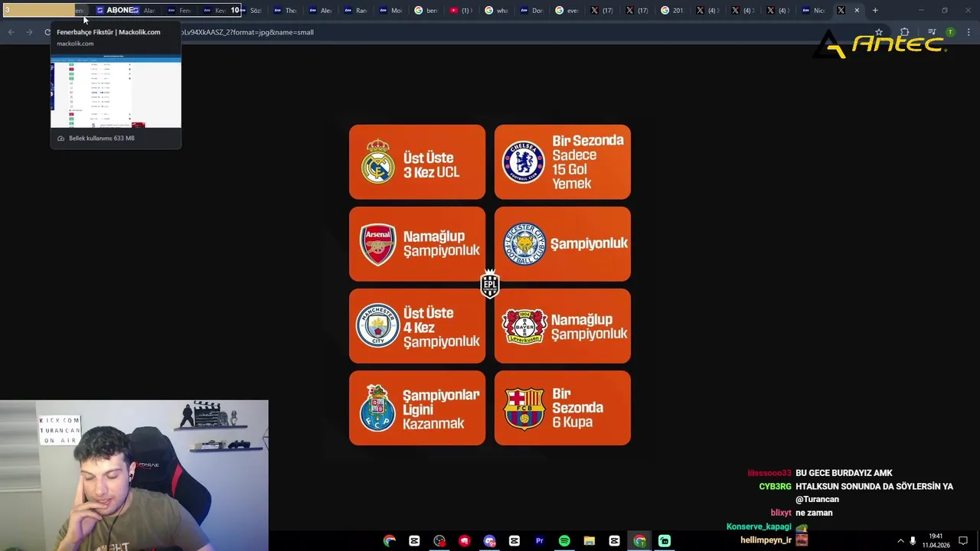
Task: Open the green Chrome profile avatar
Action: pos(950,32)
